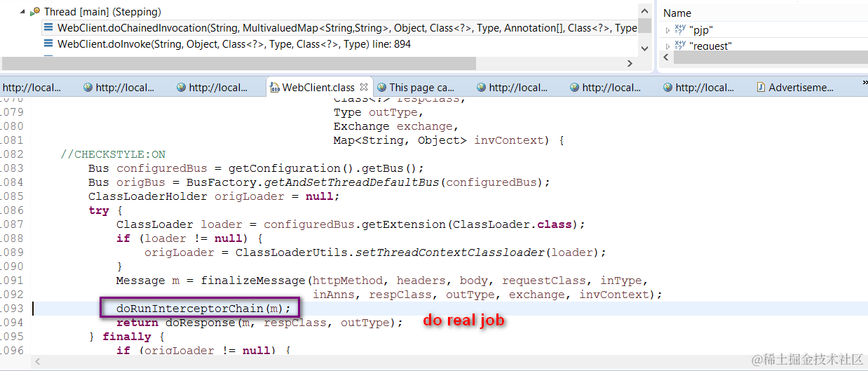Click line number 094 in the gutter
The image size is (868, 371).
11,323
